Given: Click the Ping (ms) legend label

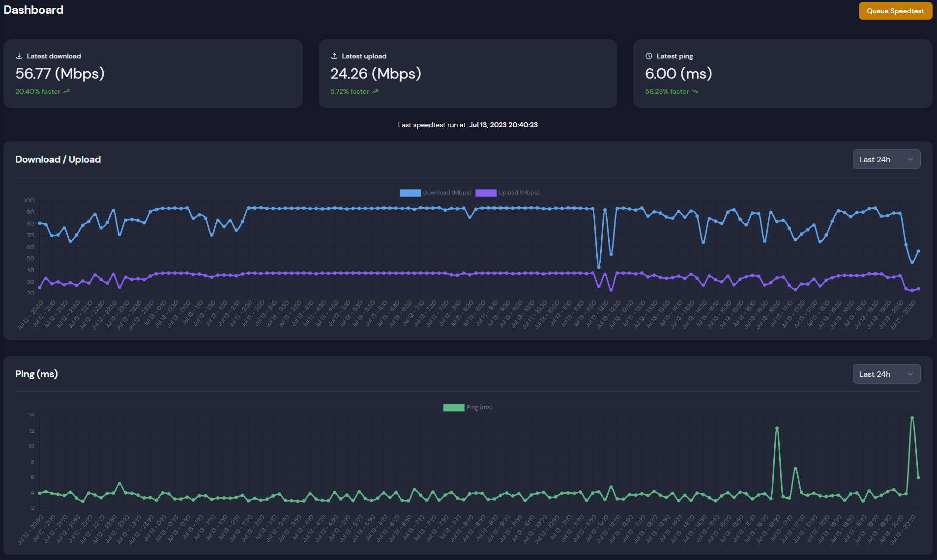Looking at the screenshot, I should click(479, 407).
